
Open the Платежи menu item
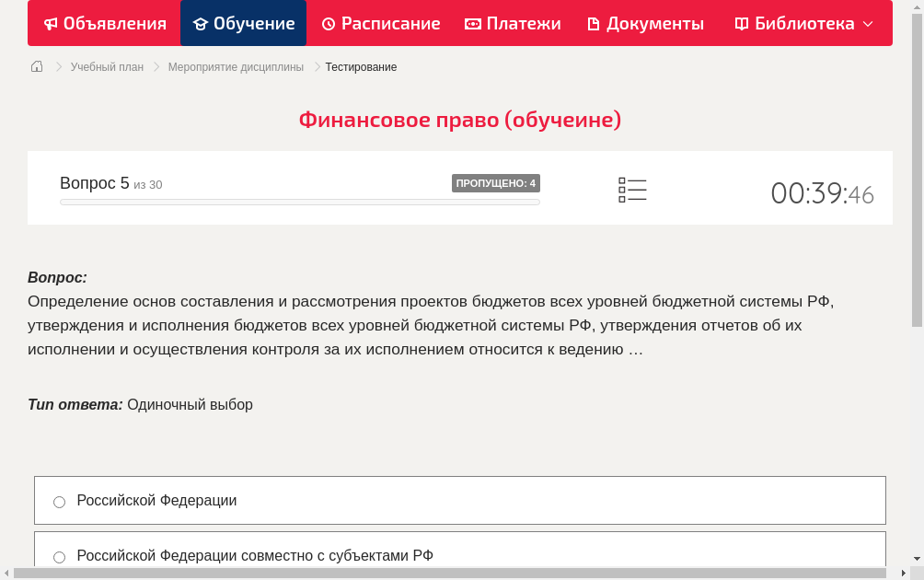[x=513, y=23]
